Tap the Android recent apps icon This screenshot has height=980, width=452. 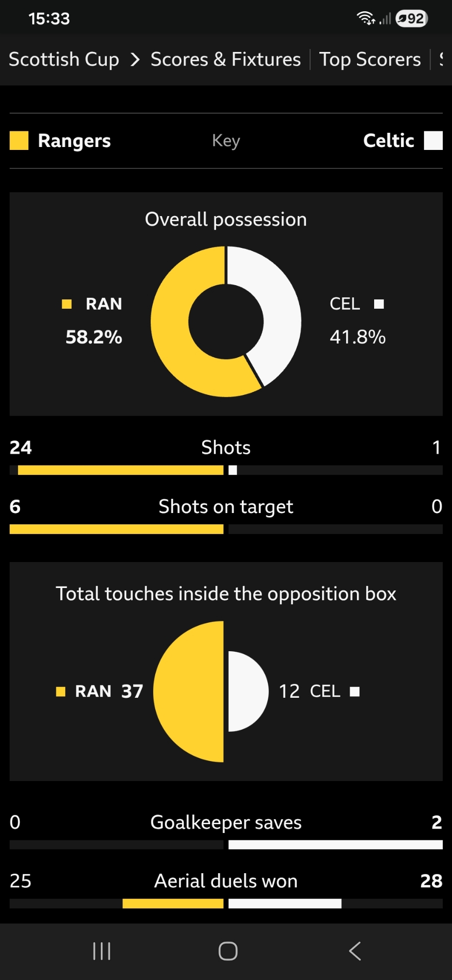(x=102, y=951)
